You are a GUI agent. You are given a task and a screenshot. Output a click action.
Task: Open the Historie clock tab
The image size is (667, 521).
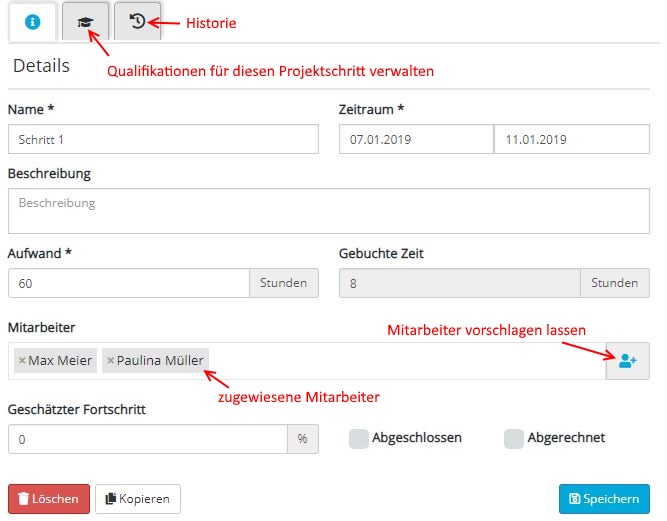tap(137, 21)
